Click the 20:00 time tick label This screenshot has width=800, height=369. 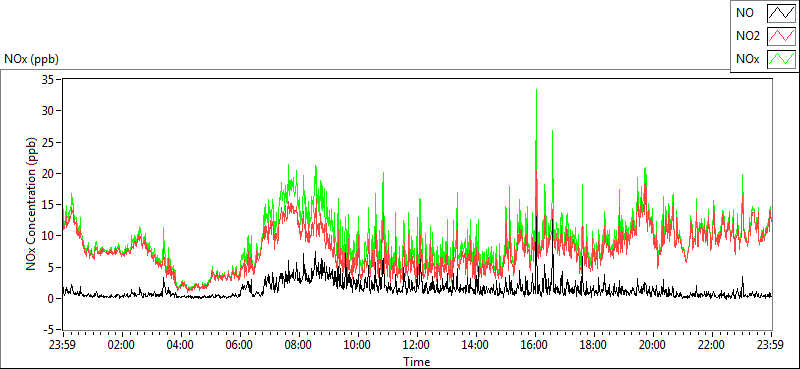point(654,344)
